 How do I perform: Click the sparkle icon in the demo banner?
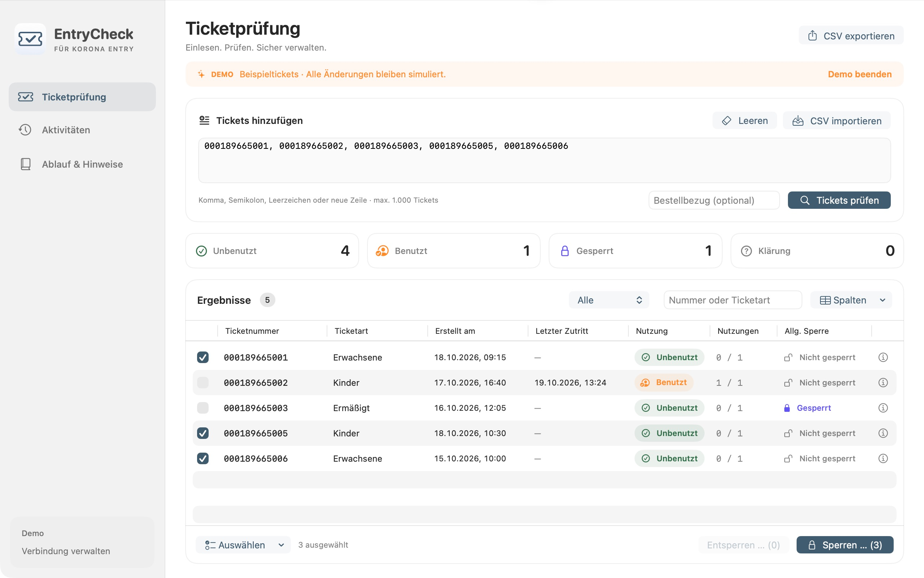click(201, 74)
